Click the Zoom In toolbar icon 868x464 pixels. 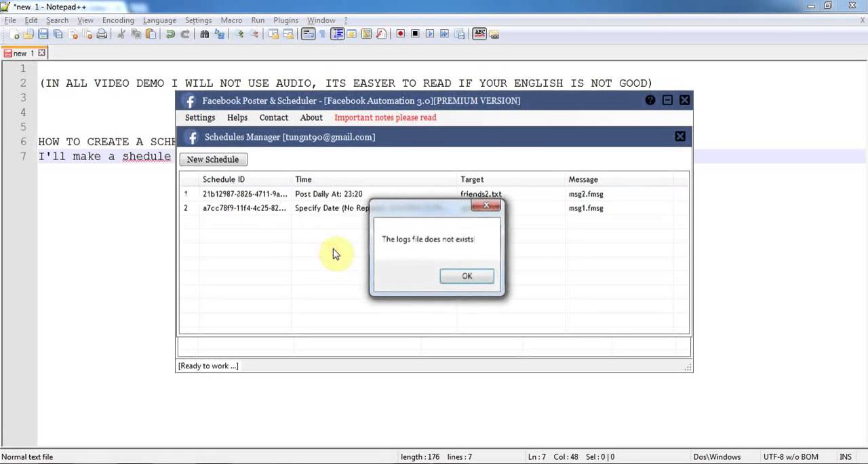[239, 34]
